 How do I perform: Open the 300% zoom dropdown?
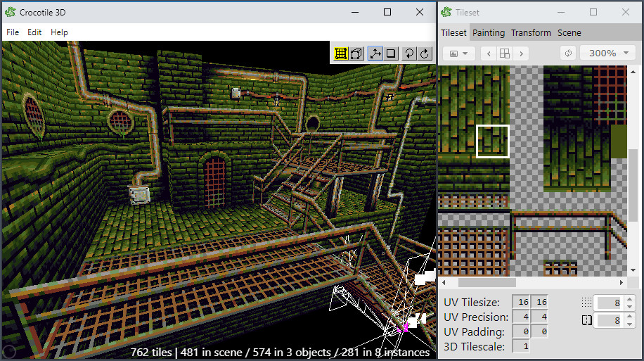pos(608,53)
